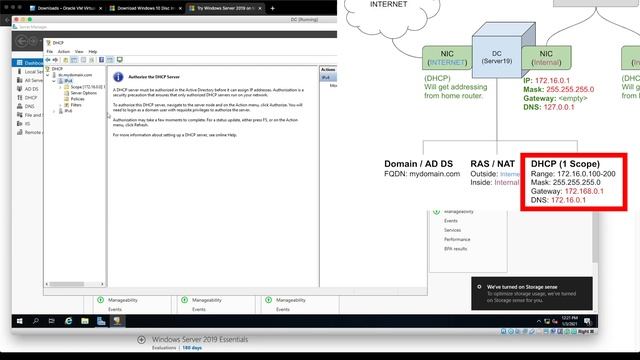640x360 pixels.
Task: Click the Storage sense notification
Action: pyautogui.click(x=532, y=293)
